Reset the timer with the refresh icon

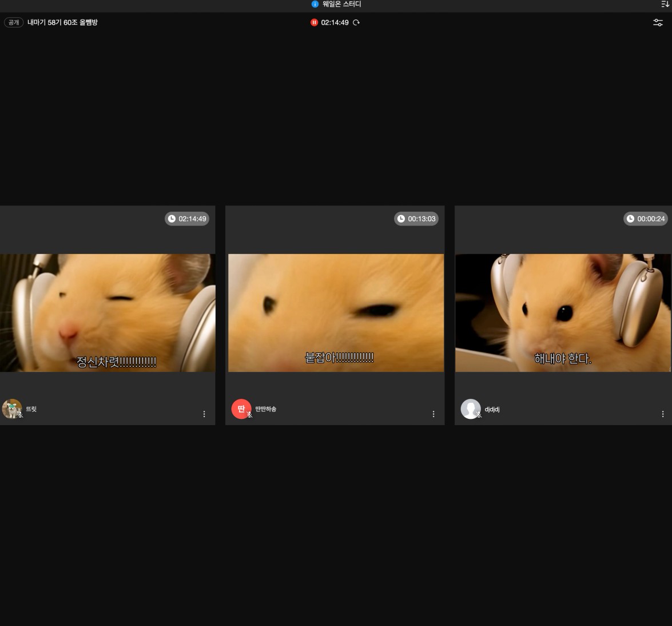coord(356,22)
